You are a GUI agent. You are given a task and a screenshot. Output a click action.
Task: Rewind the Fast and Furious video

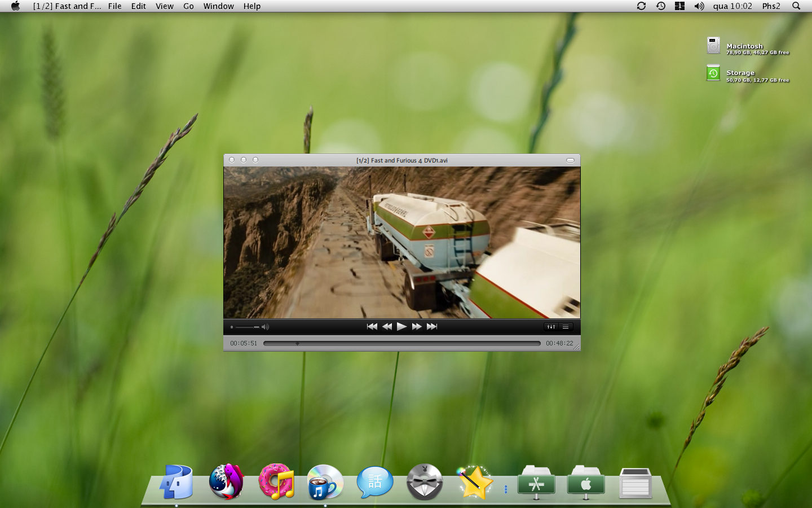pos(387,326)
